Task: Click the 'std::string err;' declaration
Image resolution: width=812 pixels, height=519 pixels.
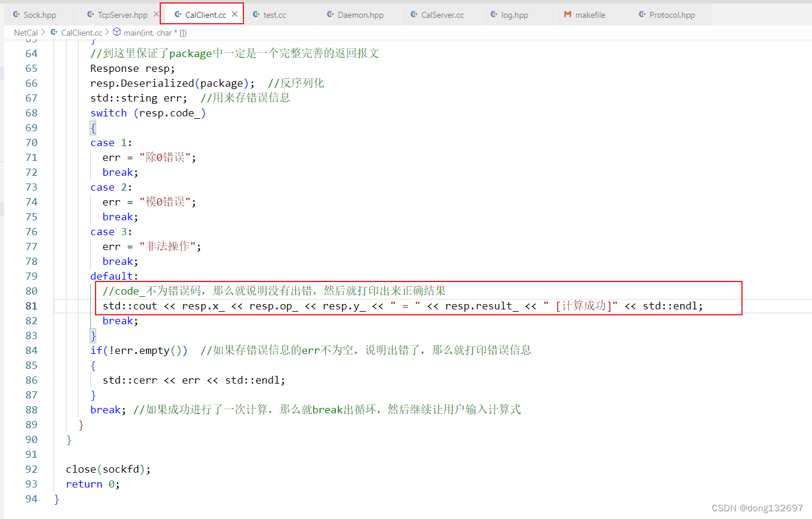Action: [x=139, y=98]
